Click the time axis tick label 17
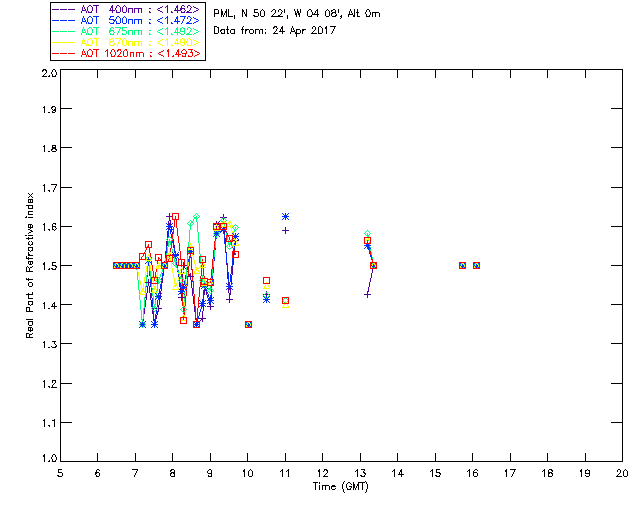Screen dimensions: 640x512 (510, 473)
